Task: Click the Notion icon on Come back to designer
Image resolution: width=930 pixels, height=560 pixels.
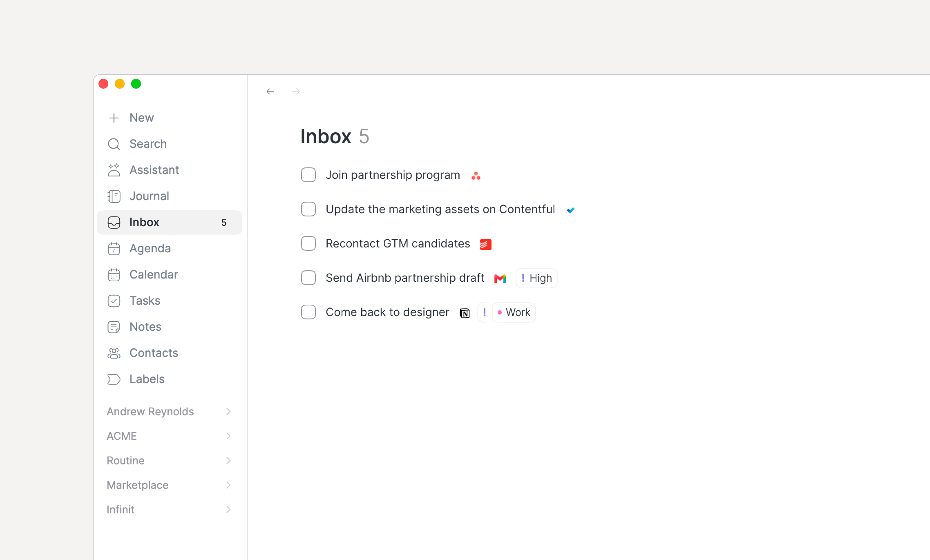Action: [465, 313]
